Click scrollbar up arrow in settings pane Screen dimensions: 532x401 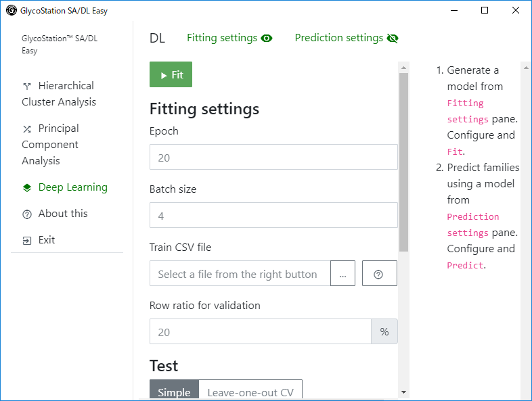click(404, 68)
